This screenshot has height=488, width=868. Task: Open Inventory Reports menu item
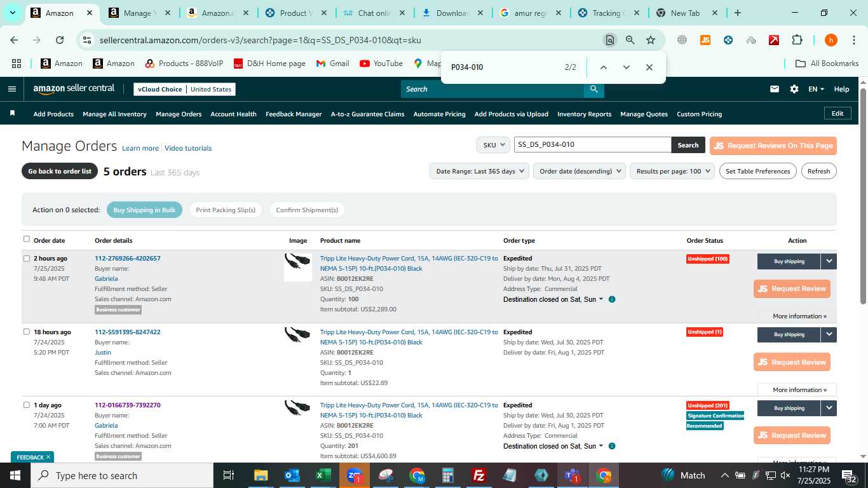tap(584, 114)
